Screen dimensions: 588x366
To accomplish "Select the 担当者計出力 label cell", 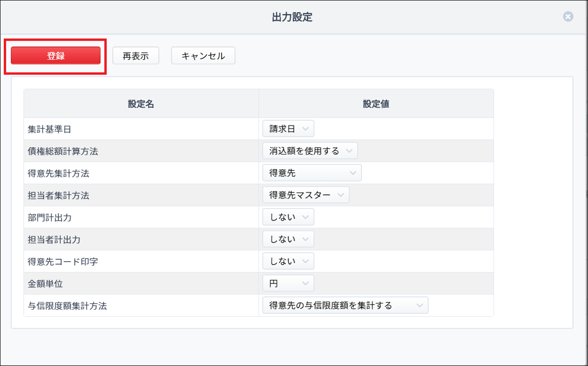I will tap(141, 239).
